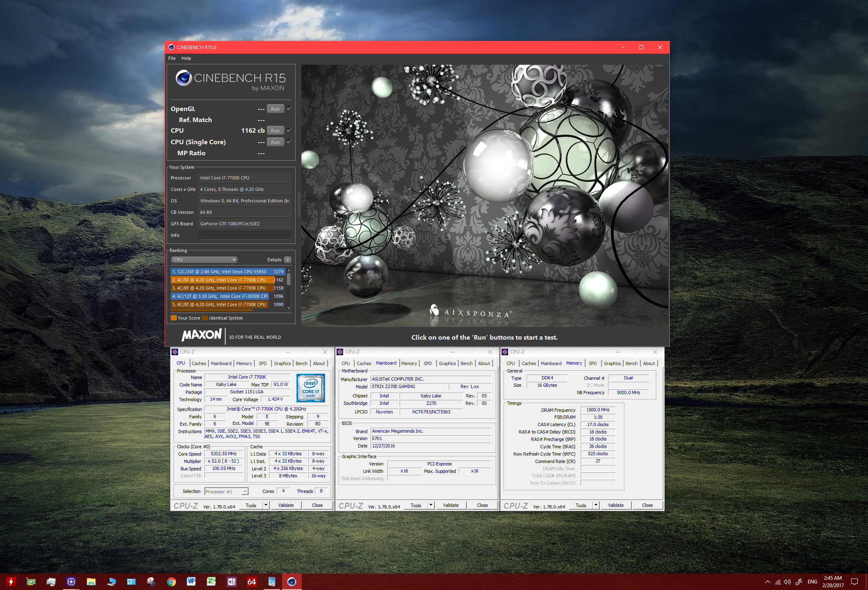Open the red lightning bolt taskbar app
The width and height of the screenshot is (868, 590).
point(11,581)
